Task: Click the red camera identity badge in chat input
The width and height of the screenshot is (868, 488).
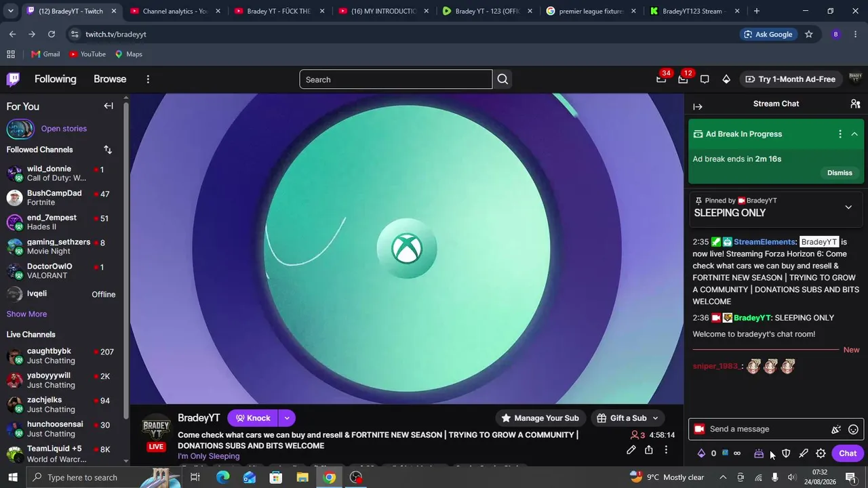Action: 699,429
